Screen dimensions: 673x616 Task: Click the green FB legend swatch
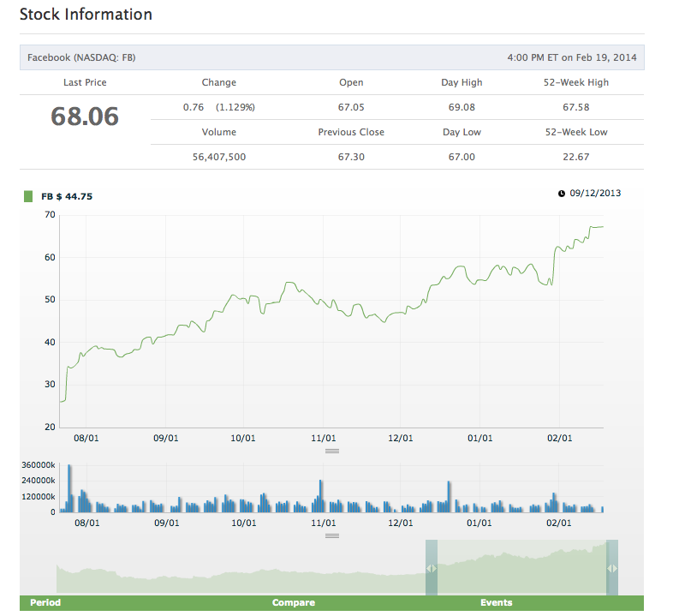28,196
